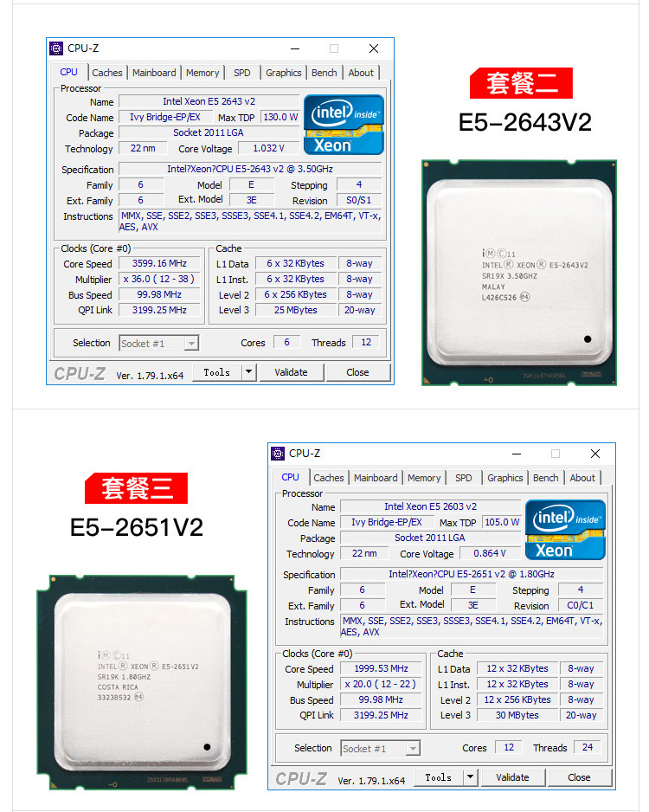
Task: Open Graphics tab in the lower CPU-Z window
Action: tap(505, 478)
